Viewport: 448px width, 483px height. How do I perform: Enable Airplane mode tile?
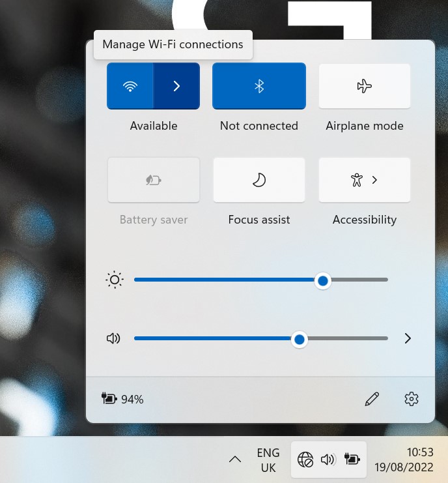[365, 86]
